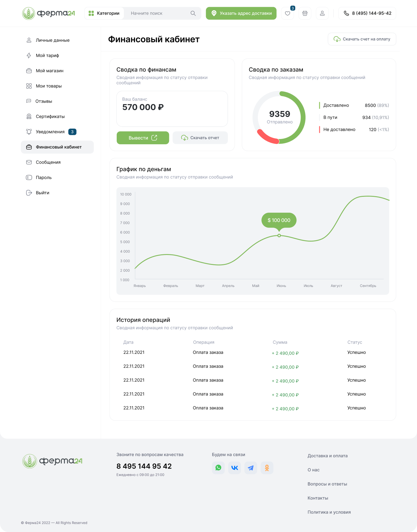The image size is (417, 532).
Task: Open the О нас footer link
Action: click(314, 470)
